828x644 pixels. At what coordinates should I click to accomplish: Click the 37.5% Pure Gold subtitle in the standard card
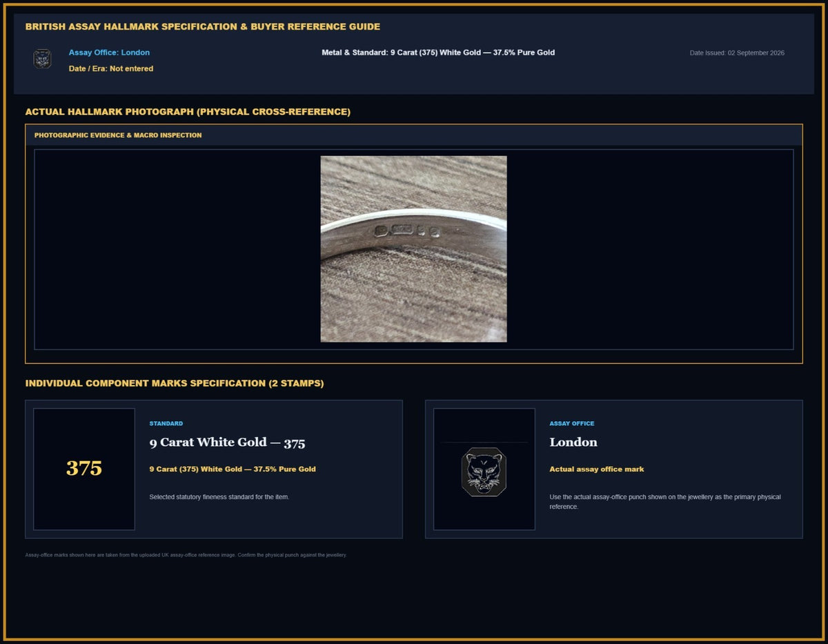(x=233, y=469)
